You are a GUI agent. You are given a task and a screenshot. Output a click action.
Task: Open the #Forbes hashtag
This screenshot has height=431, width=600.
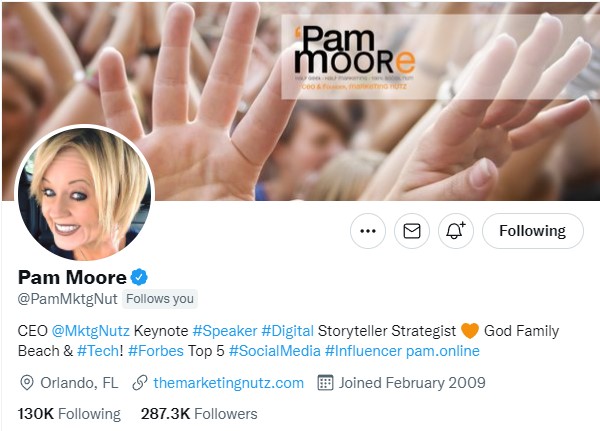click(x=156, y=351)
